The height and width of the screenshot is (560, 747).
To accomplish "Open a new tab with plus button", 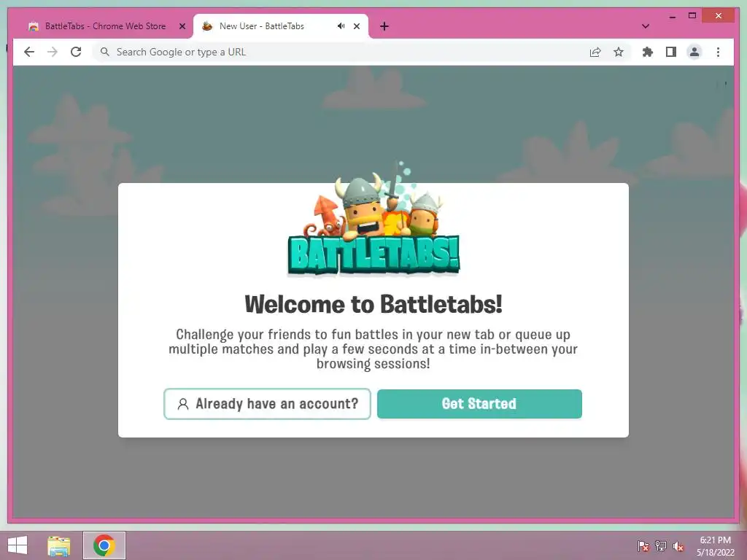I will (384, 26).
